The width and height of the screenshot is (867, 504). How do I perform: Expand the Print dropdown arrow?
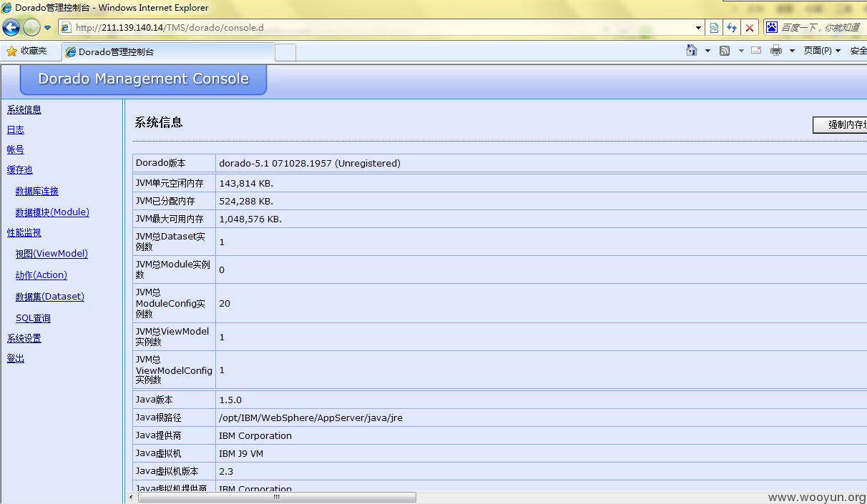click(792, 51)
